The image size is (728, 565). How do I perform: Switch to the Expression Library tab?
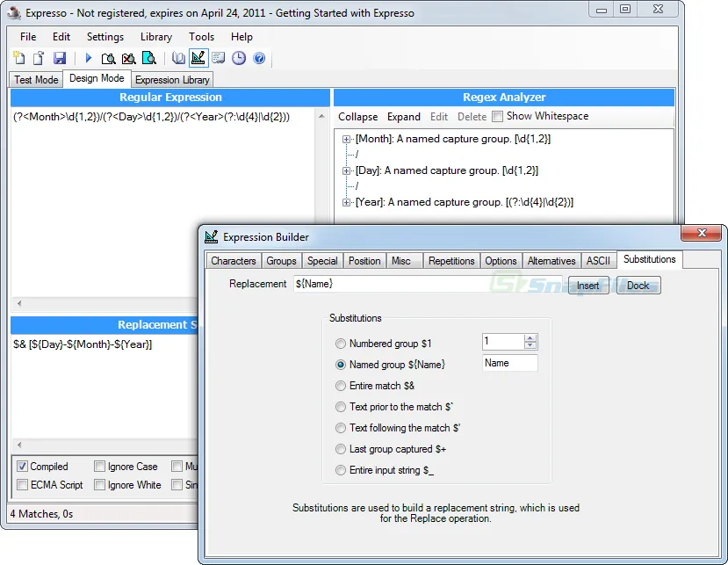(x=172, y=79)
